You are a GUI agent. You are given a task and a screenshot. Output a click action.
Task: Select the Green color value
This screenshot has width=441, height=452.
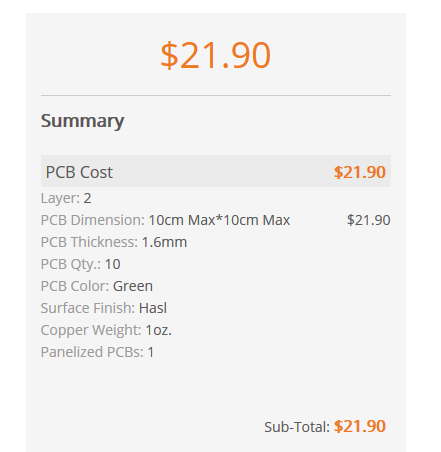click(x=133, y=286)
